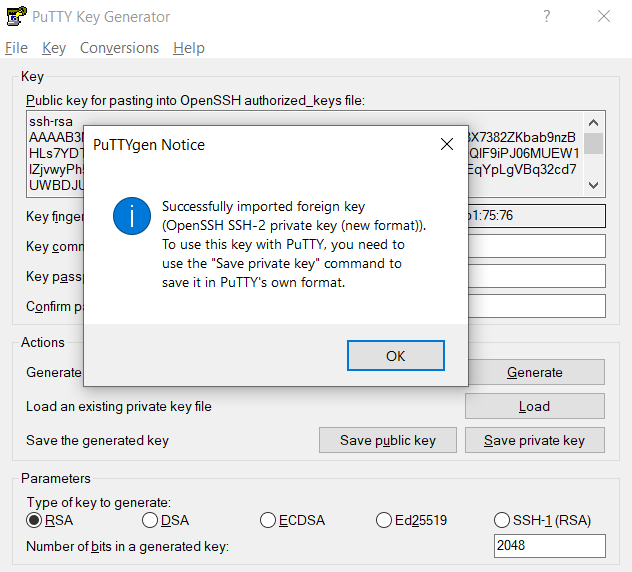
Task: Click the 'Public key for pasting' label
Action: [195, 100]
